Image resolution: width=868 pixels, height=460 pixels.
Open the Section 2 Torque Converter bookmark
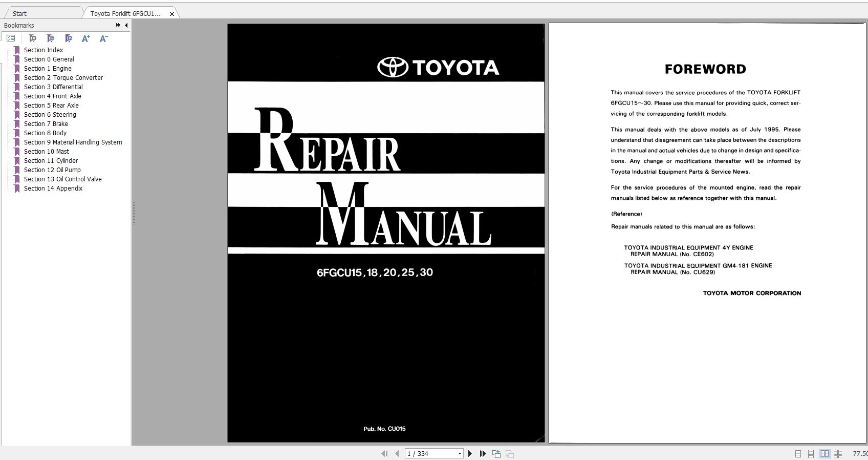63,77
